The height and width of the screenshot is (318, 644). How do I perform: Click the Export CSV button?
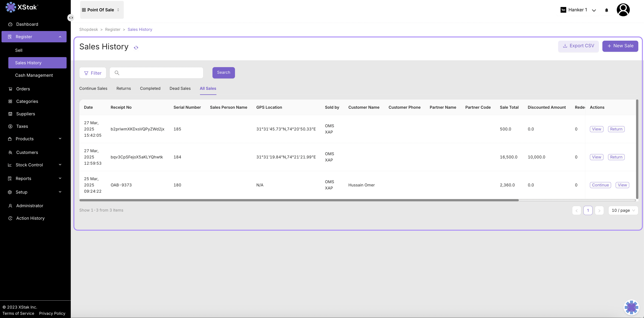point(578,46)
